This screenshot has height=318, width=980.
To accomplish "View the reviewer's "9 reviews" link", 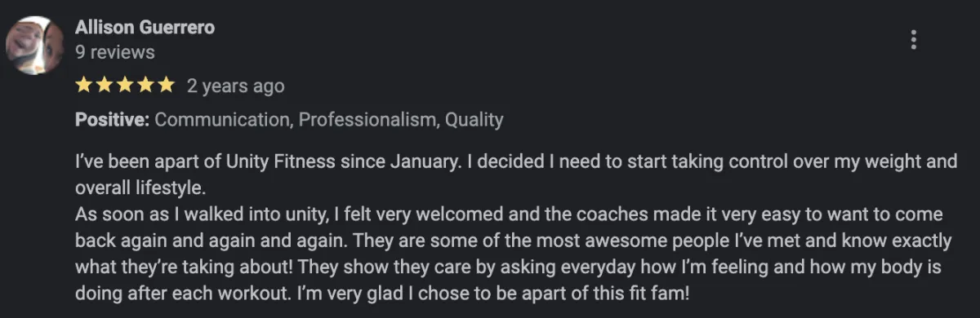I will [x=115, y=52].
